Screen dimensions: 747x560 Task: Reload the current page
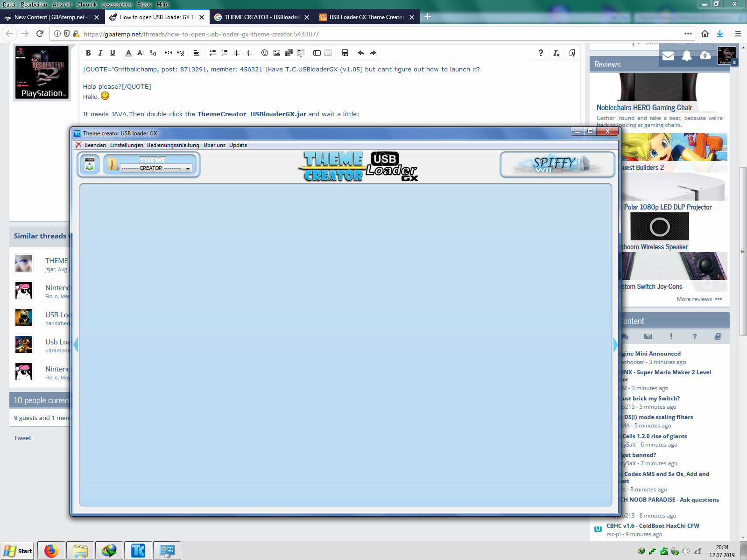40,34
